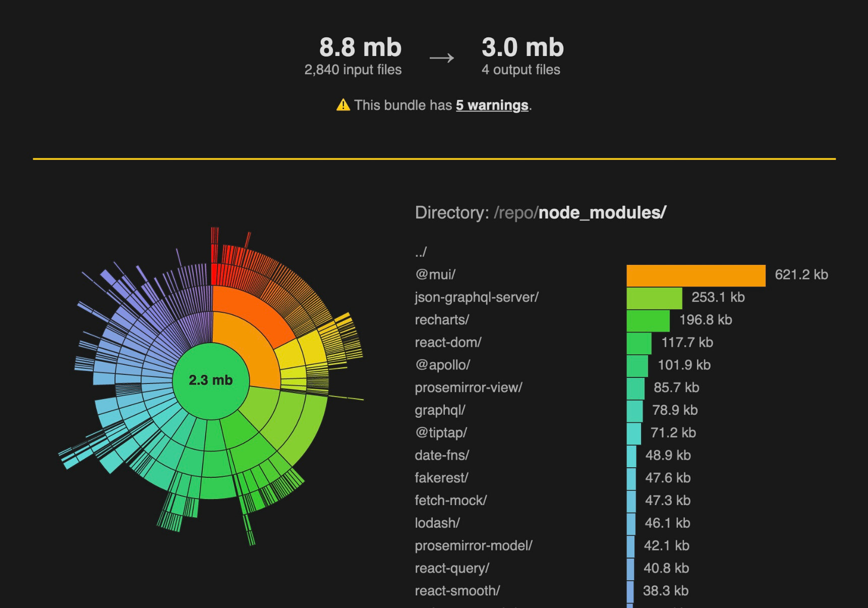Select json-graphql-server/ in the directory list

coord(476,297)
